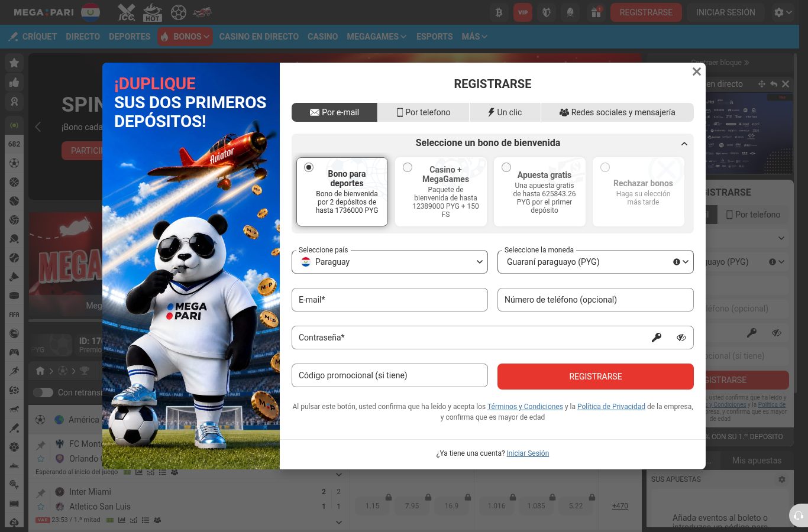Open the Guaraní paraguayo currency dropdown
Viewport: 808px width, 532px height.
click(596, 262)
